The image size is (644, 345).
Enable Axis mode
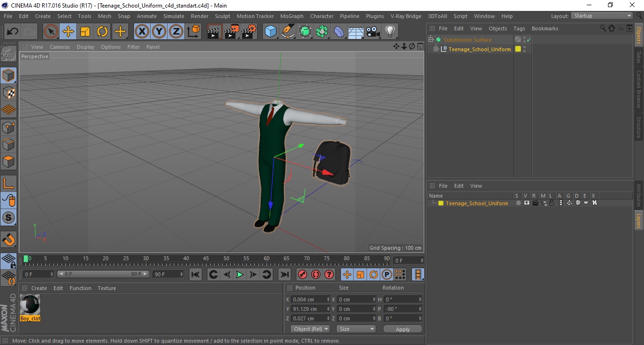click(9, 183)
